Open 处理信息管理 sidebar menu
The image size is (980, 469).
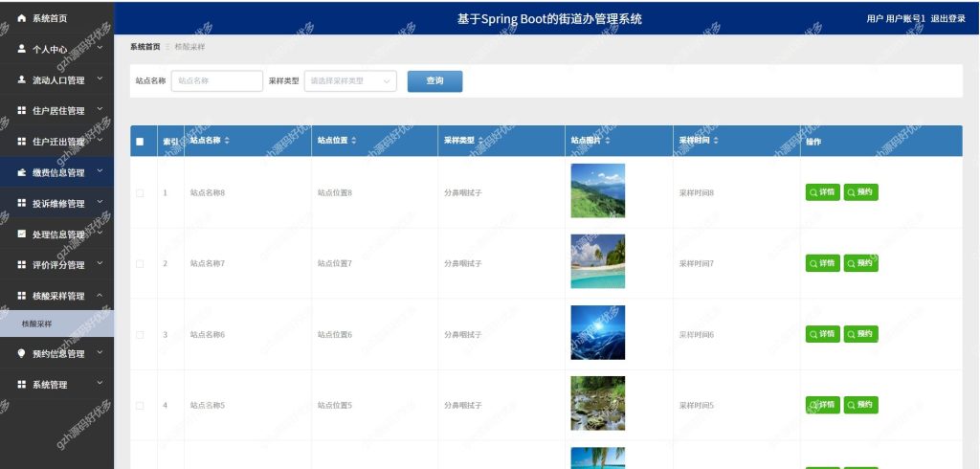coord(56,234)
